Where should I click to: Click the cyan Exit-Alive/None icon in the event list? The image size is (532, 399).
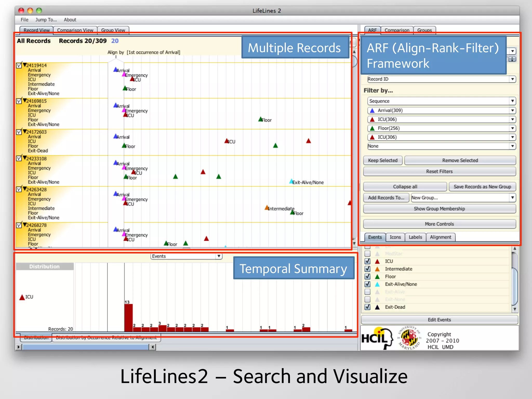pos(377,284)
